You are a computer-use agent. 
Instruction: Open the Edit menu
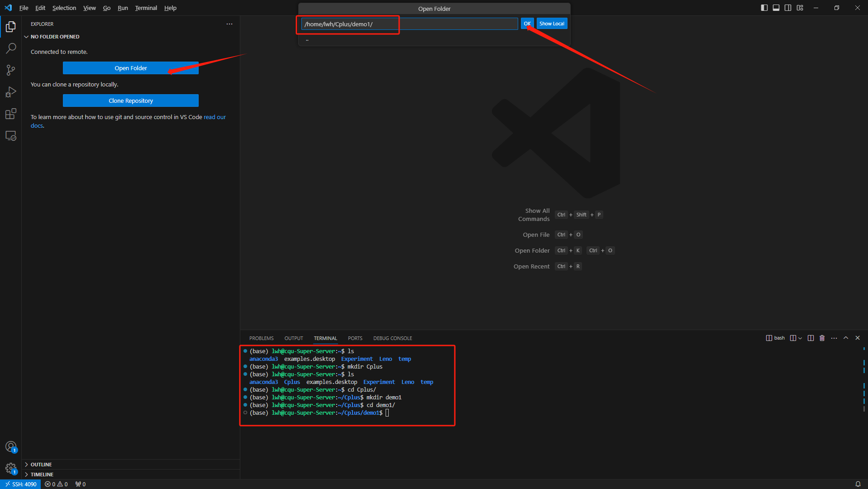pos(40,8)
